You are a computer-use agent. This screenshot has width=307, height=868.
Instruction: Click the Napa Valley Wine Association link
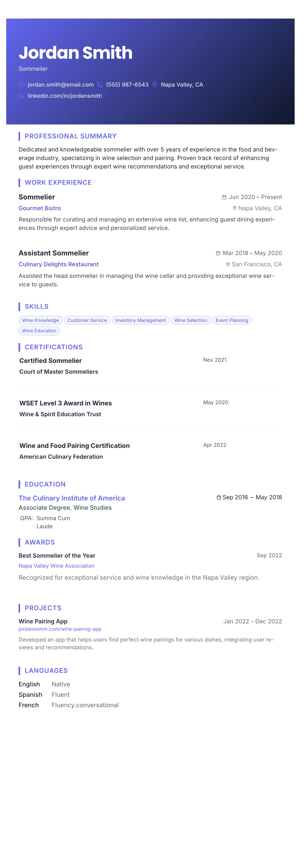tap(57, 566)
